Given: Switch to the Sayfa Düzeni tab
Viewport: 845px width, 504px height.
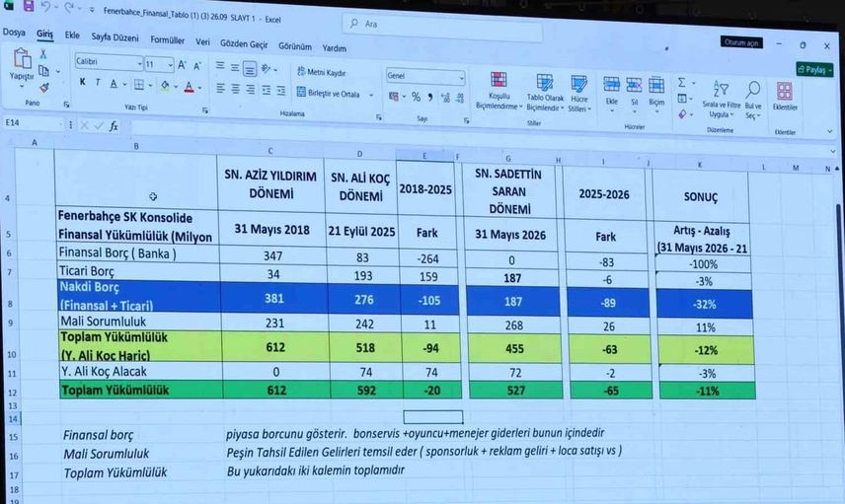Looking at the screenshot, I should tap(115, 37).
